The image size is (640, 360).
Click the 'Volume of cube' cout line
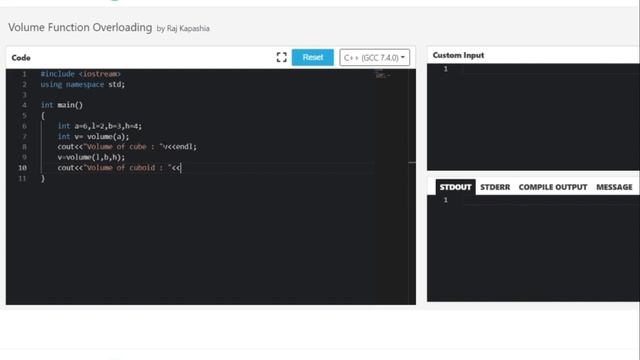(127, 147)
